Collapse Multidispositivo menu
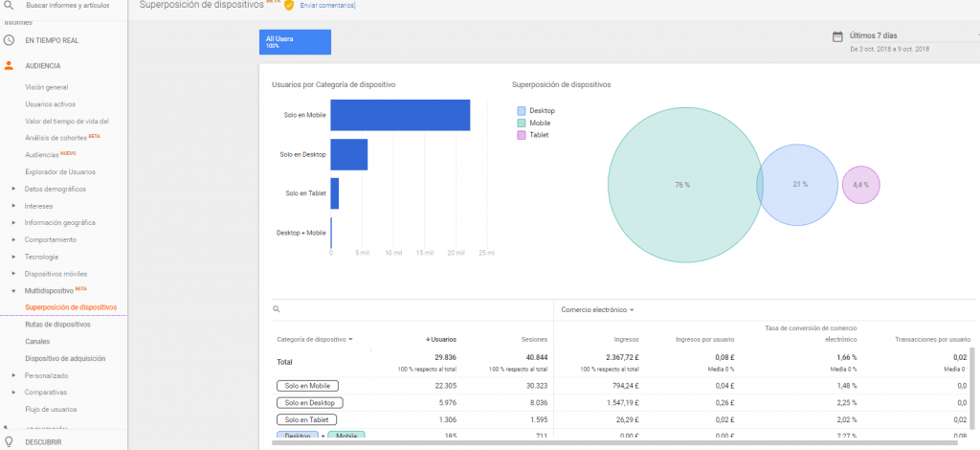The width and height of the screenshot is (980, 450). (49, 291)
